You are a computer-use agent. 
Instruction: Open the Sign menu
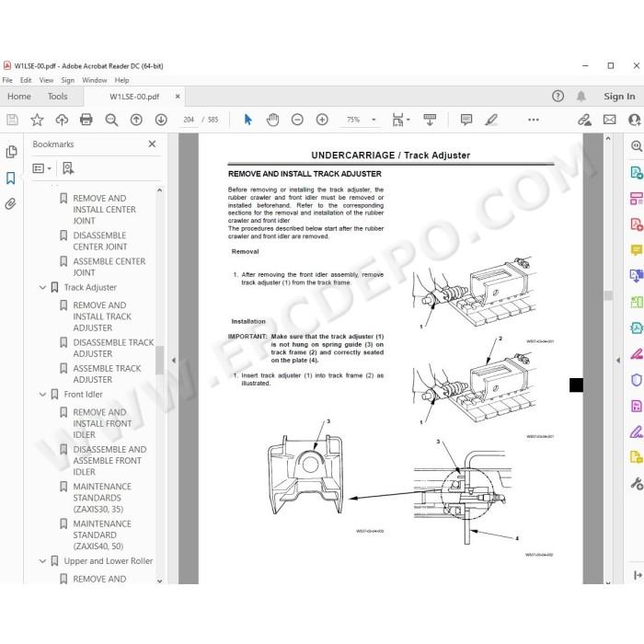click(x=68, y=80)
